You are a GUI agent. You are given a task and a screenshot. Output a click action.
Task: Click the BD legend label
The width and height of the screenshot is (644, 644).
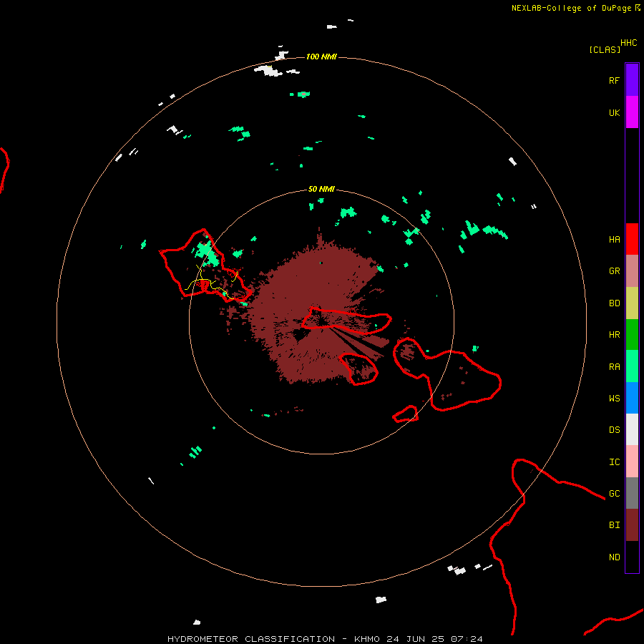point(614,303)
